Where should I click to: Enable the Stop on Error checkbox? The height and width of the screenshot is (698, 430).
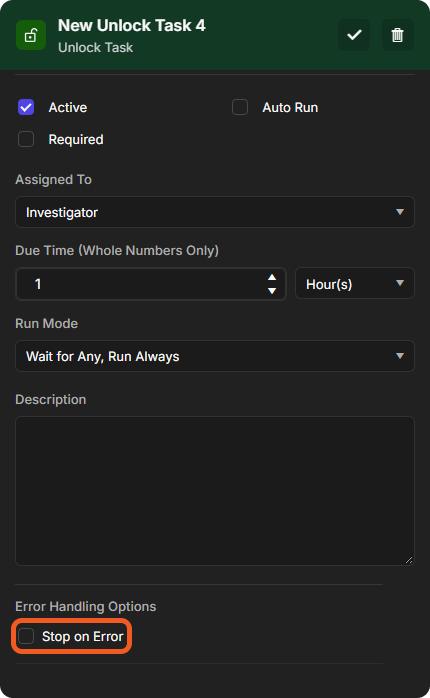(26, 636)
